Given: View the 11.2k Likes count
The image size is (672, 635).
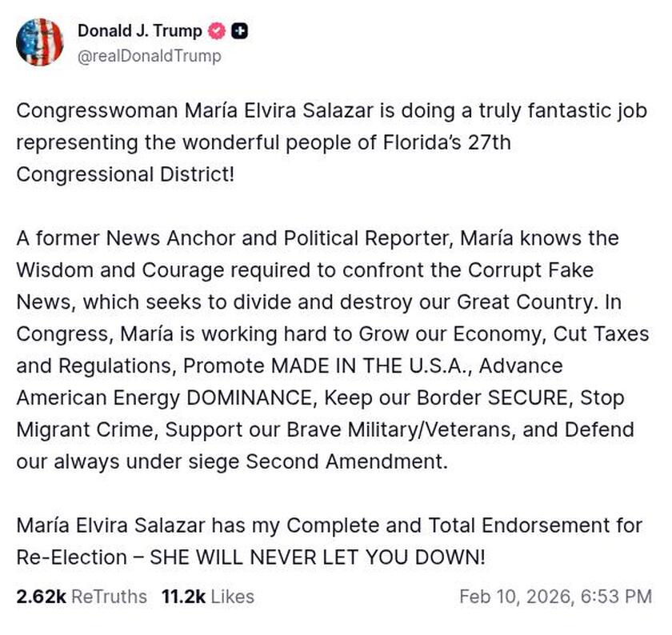Looking at the screenshot, I should [x=182, y=596].
